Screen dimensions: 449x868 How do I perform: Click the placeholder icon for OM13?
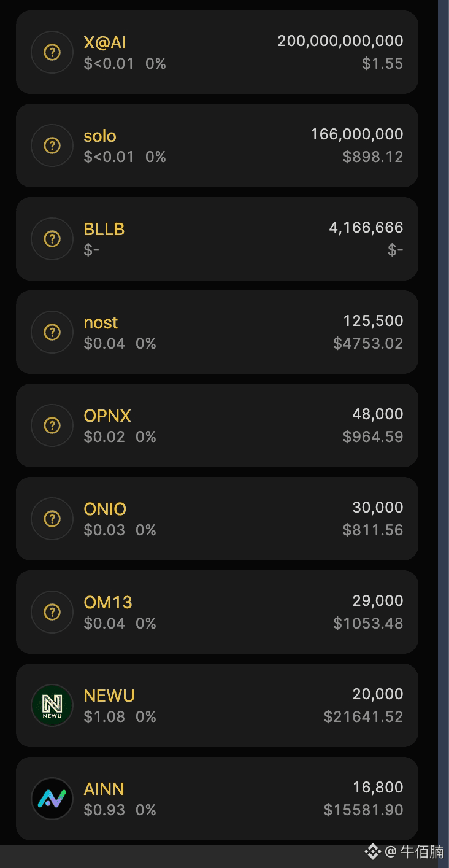point(52,612)
